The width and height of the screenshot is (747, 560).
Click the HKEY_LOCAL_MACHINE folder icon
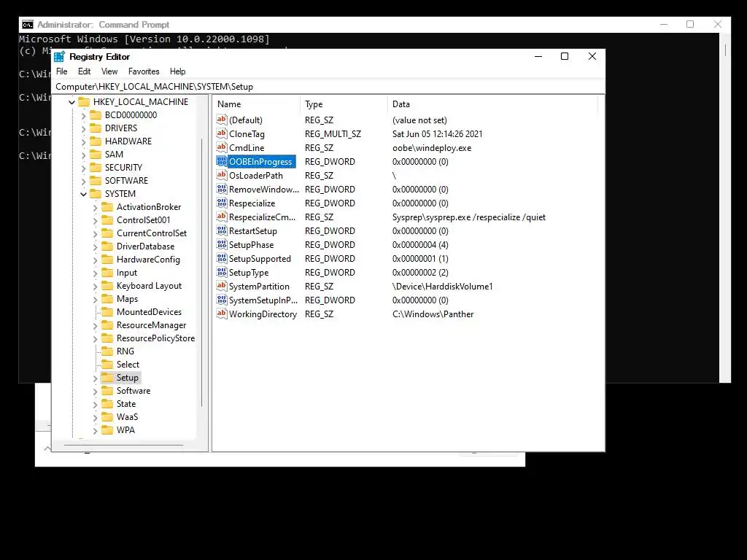pyautogui.click(x=84, y=101)
